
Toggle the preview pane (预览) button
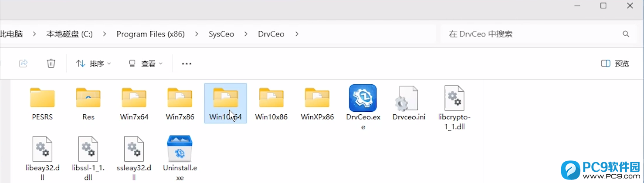pyautogui.click(x=615, y=63)
